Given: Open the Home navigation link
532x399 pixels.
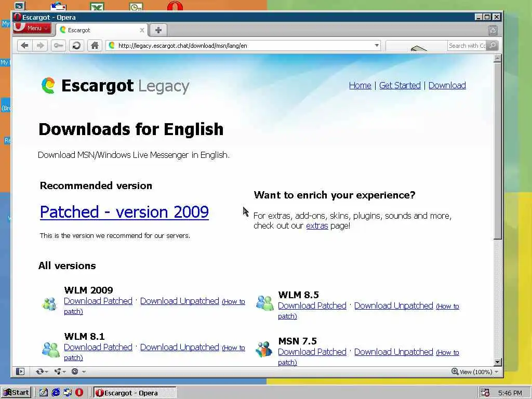Looking at the screenshot, I should pyautogui.click(x=360, y=86).
